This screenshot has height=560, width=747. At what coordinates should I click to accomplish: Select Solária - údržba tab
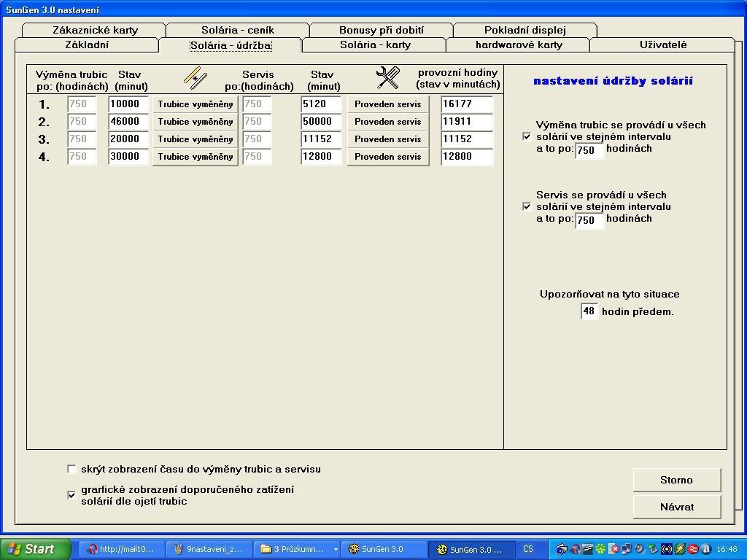coord(231,45)
